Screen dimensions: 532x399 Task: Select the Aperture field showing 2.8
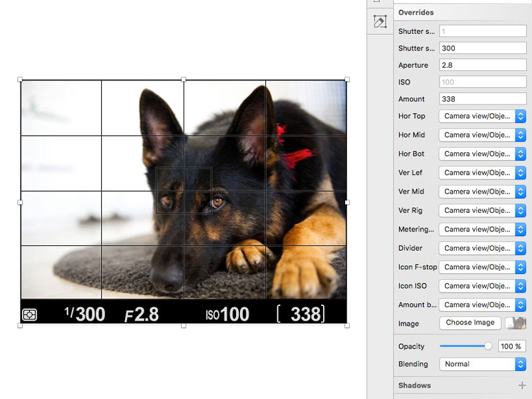(x=481, y=65)
